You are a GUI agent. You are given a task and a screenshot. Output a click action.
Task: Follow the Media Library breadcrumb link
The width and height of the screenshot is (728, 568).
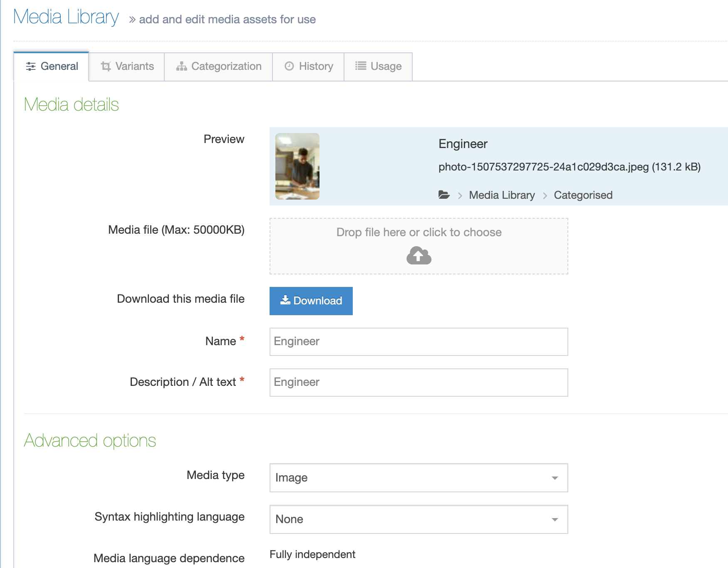pyautogui.click(x=502, y=195)
